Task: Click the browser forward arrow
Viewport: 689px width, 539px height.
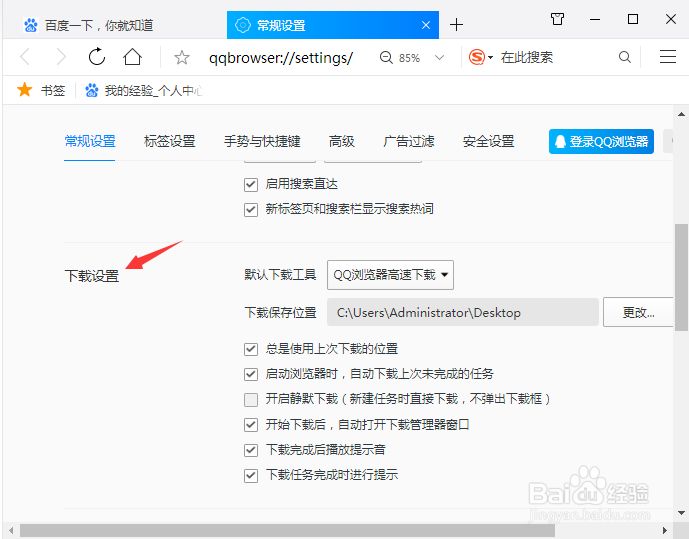Action: point(61,57)
